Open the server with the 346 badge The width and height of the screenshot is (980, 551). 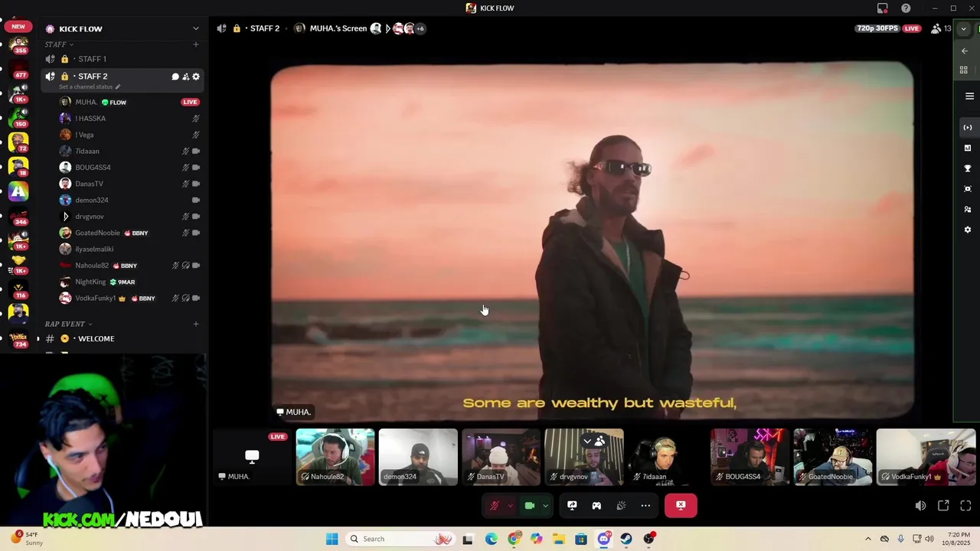(18, 217)
